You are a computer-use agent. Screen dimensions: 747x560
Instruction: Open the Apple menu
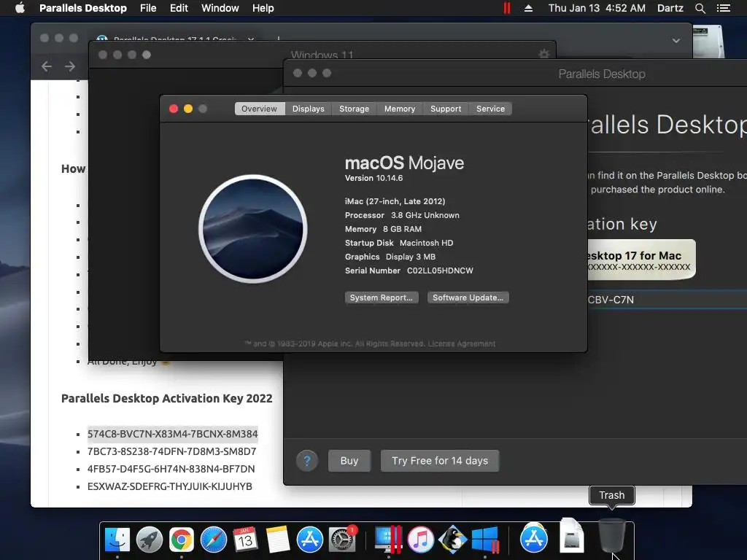coord(20,8)
